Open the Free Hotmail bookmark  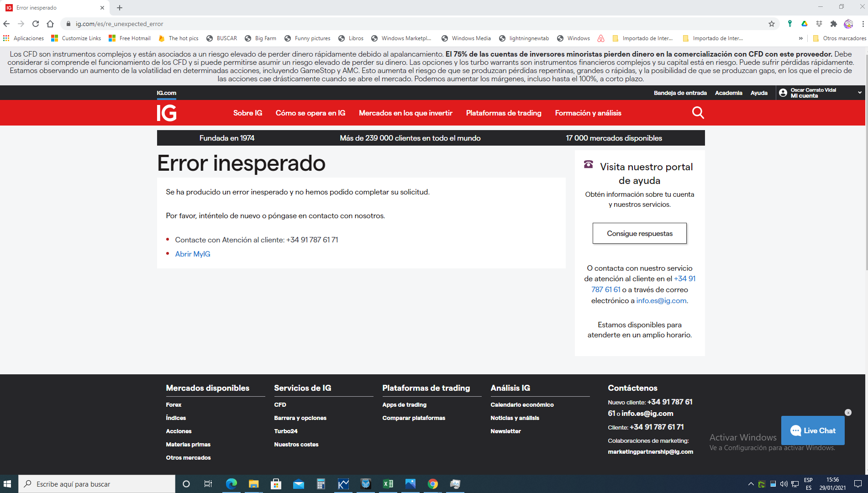(x=130, y=38)
